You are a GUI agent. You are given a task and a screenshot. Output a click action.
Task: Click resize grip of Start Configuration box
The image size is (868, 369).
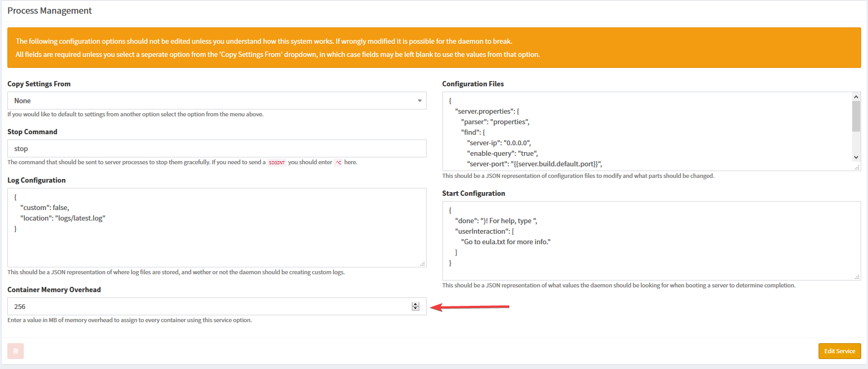857,277
